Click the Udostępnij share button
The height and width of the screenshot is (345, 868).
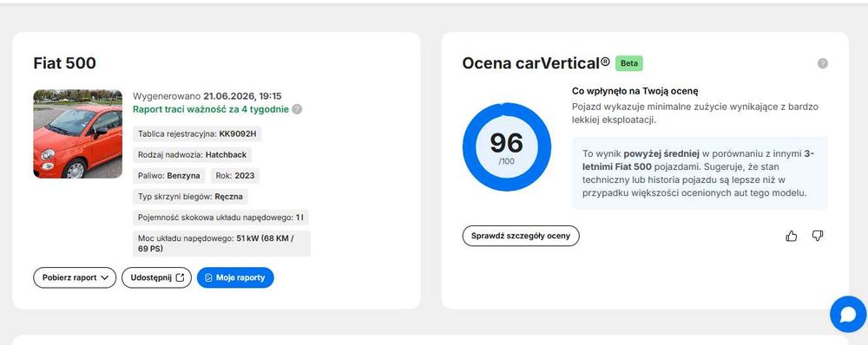coord(156,277)
